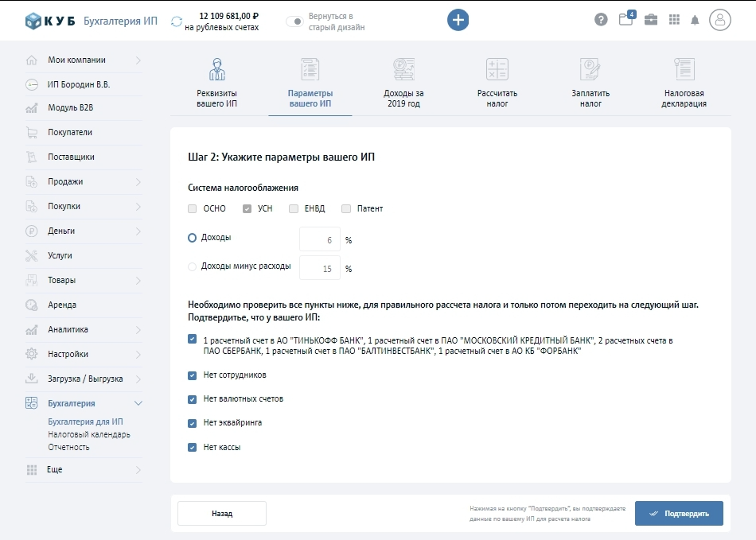This screenshot has height=540, width=756.
Task: Open the help question mark icon
Action: coord(601,20)
